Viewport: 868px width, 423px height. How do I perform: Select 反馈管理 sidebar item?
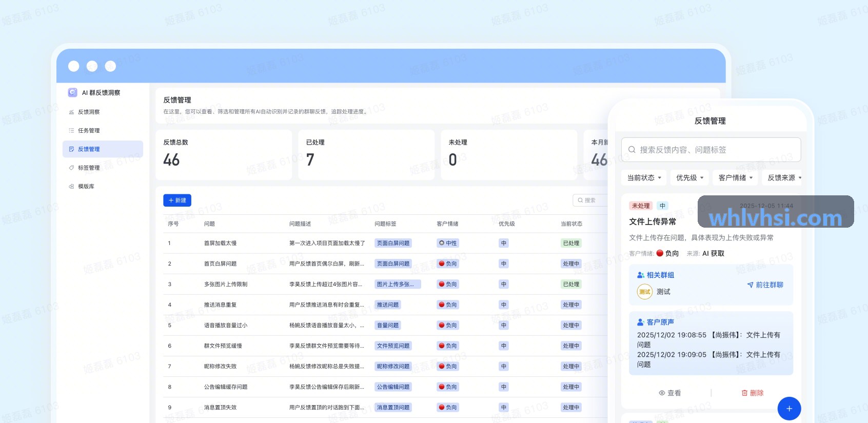[103, 149]
